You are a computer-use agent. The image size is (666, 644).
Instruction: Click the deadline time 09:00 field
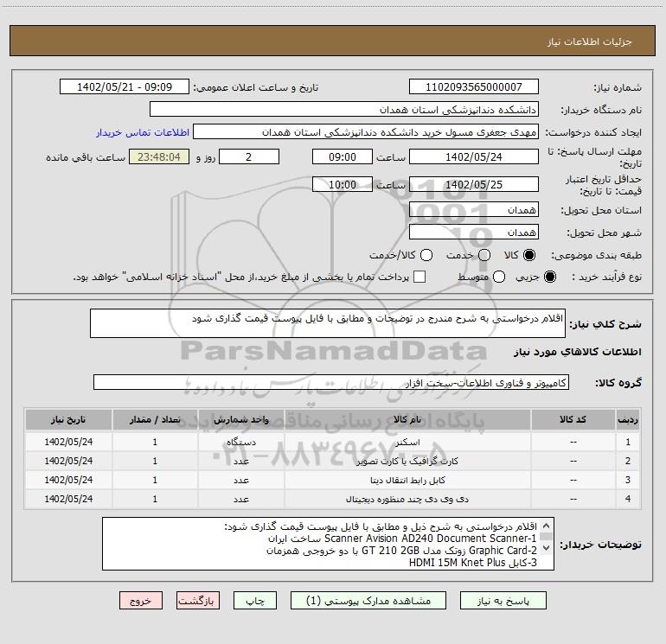pyautogui.click(x=343, y=156)
